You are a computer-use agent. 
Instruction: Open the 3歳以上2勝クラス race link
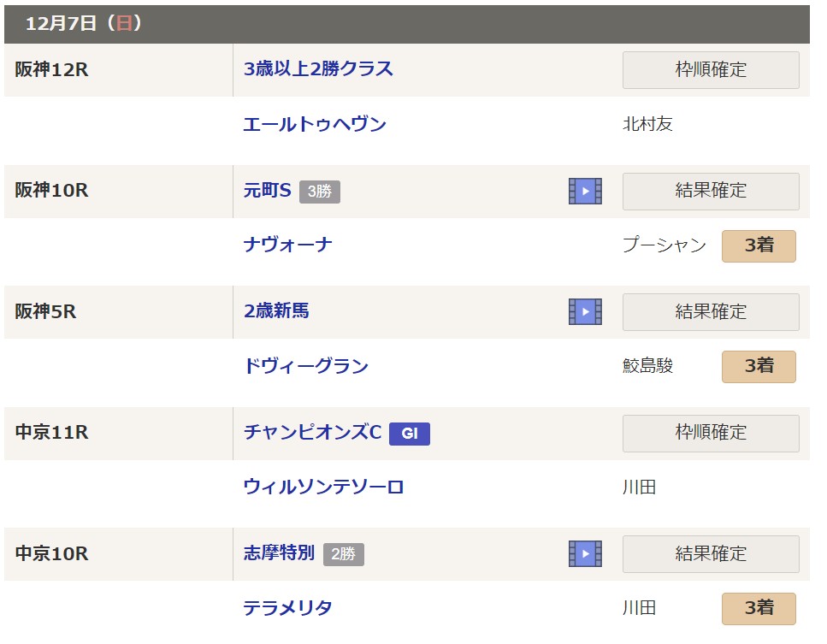318,69
